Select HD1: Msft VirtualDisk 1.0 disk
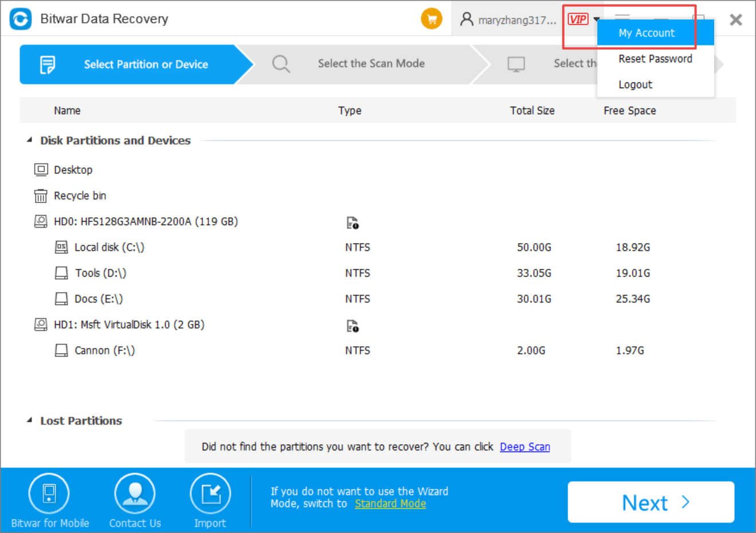 point(129,324)
